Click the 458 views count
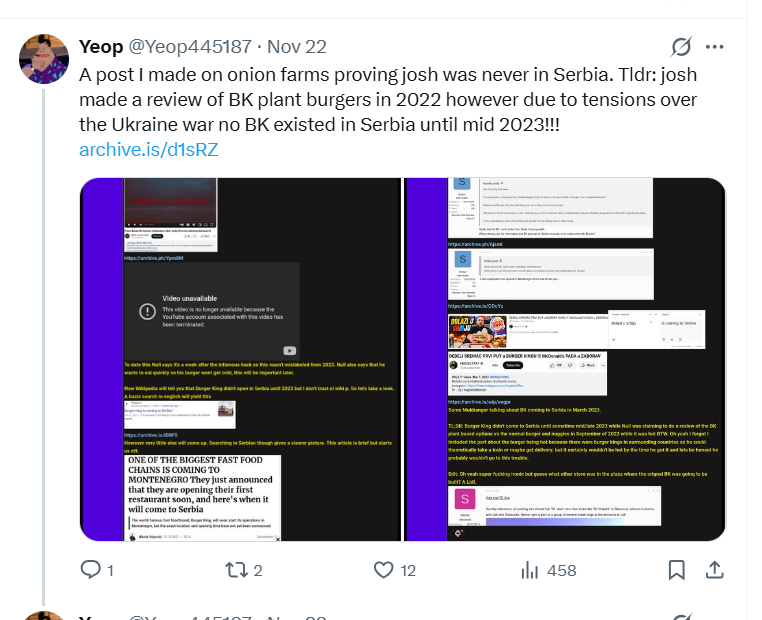Screen dimensions: 762x620 pyautogui.click(x=562, y=570)
